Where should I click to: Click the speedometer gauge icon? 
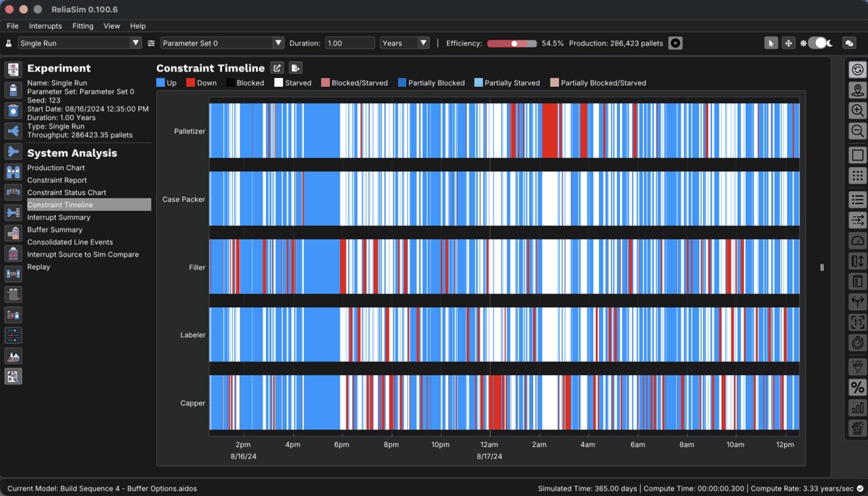tap(857, 241)
